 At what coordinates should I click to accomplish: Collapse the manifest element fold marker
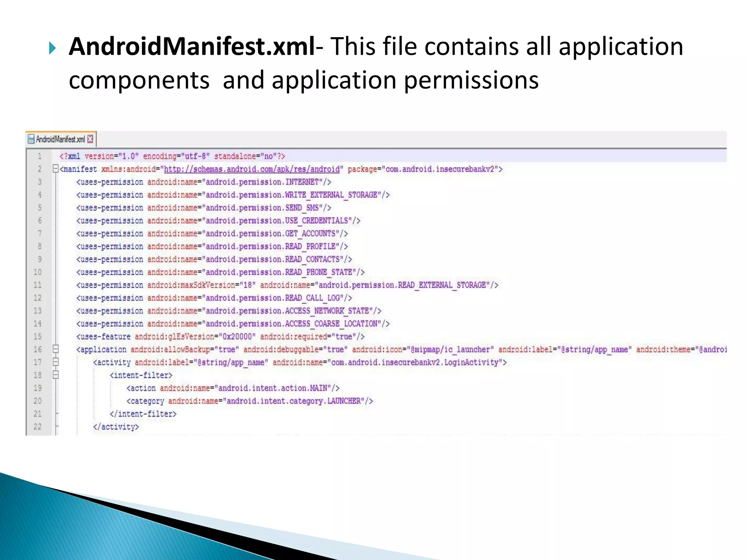[x=55, y=169]
